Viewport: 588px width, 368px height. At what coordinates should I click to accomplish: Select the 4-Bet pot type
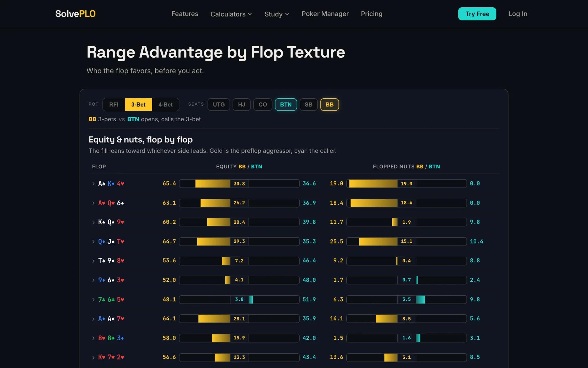tap(166, 105)
